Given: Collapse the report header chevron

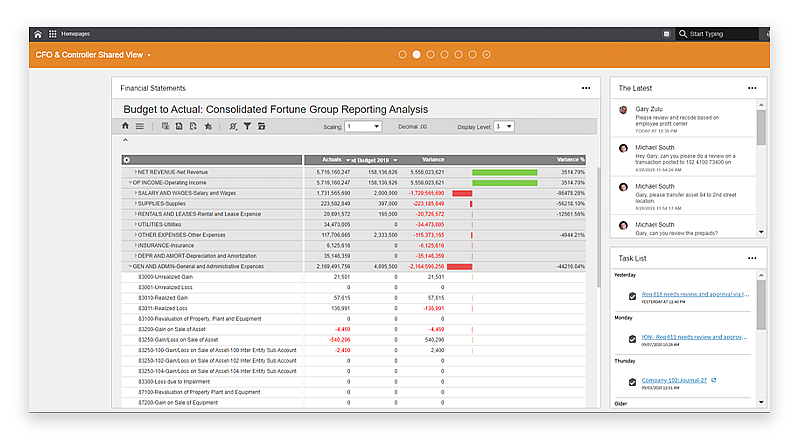Looking at the screenshot, I should (125, 140).
